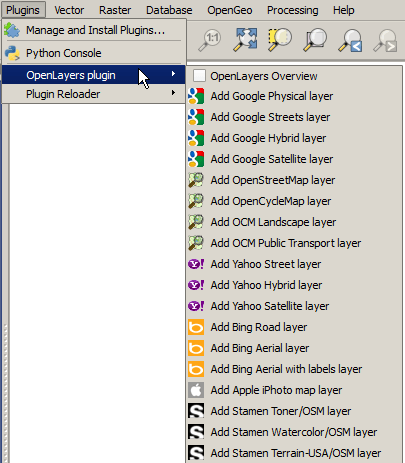Toggle the OpenLayers Overview checkbox
Viewport: 405px width, 463px height.
coord(199,76)
